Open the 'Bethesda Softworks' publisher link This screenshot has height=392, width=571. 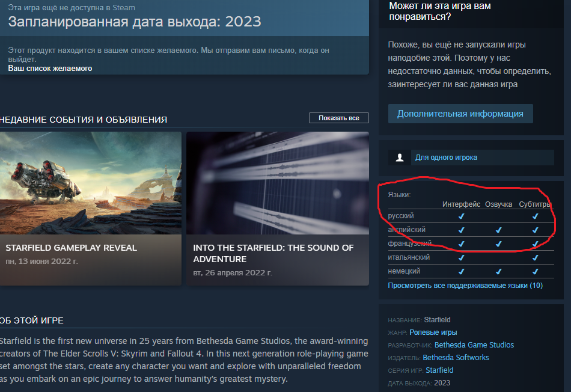pos(456,357)
